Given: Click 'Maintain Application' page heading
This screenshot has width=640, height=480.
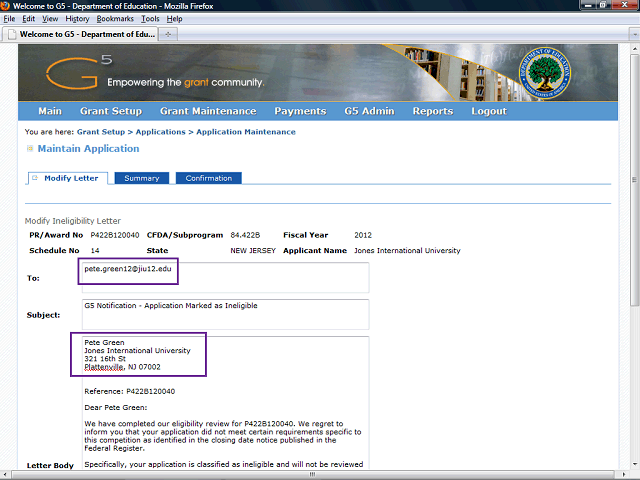Looking at the screenshot, I should 88,149.
